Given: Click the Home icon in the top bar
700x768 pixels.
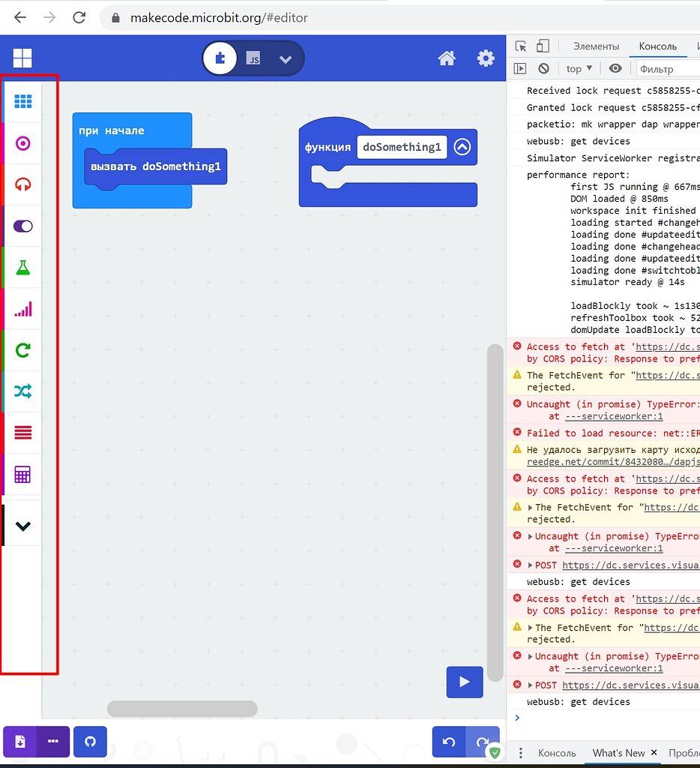Looking at the screenshot, I should tap(447, 57).
